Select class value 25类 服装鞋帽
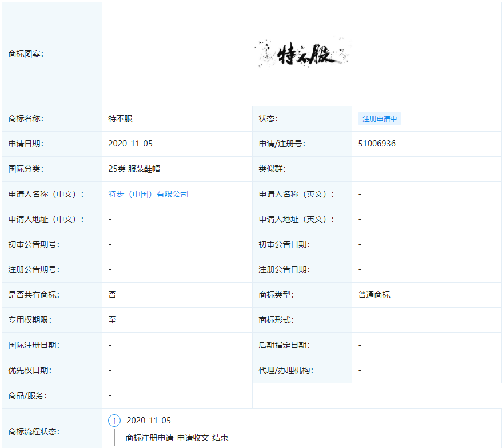Viewport: 502px width, 448px height. (x=134, y=169)
